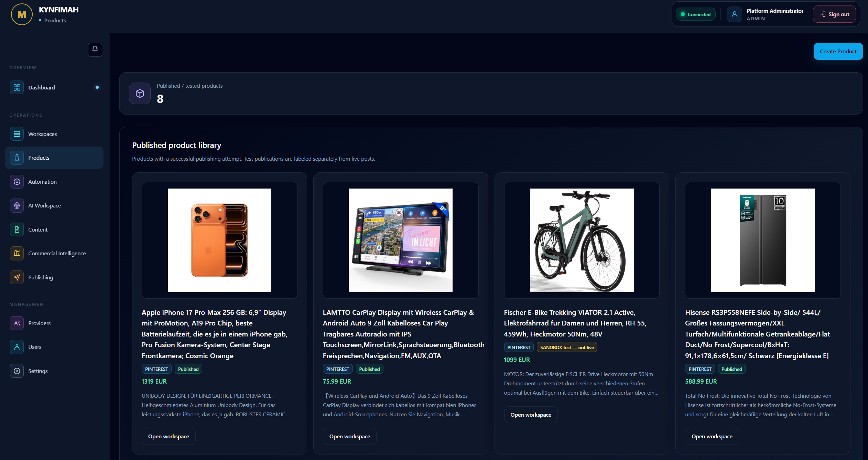Click the Commercial Intelligence chart icon
Image resolution: width=868 pixels, height=460 pixels.
pyautogui.click(x=17, y=253)
